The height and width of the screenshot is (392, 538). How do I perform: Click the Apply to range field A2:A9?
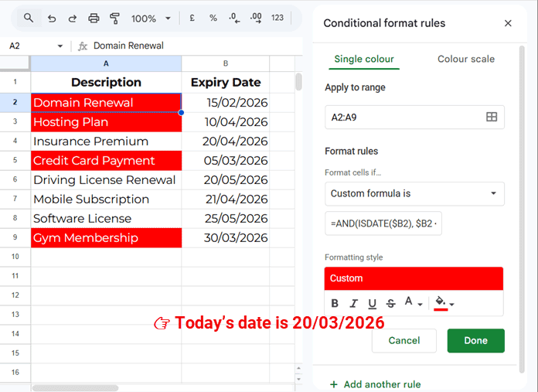click(x=414, y=117)
